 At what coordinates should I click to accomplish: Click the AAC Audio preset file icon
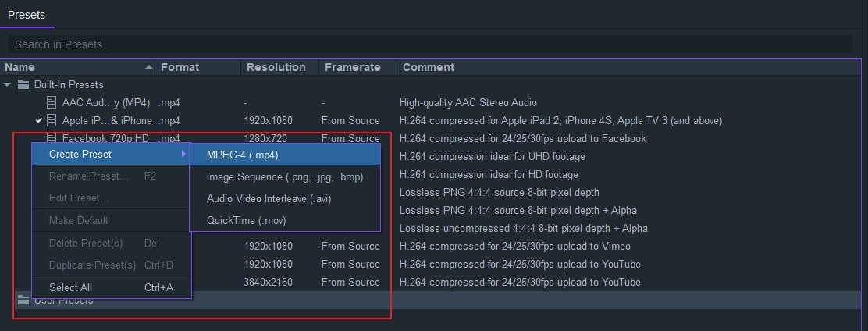coord(52,102)
